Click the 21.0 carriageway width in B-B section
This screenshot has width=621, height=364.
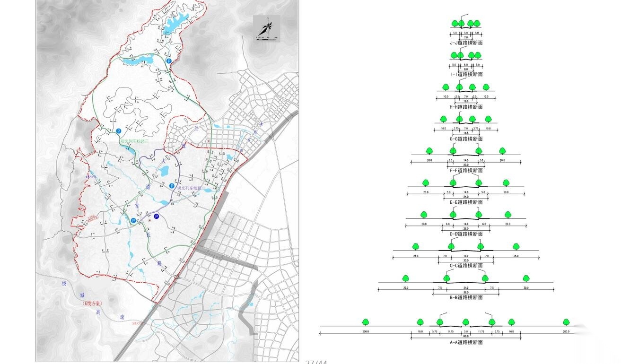(466, 287)
